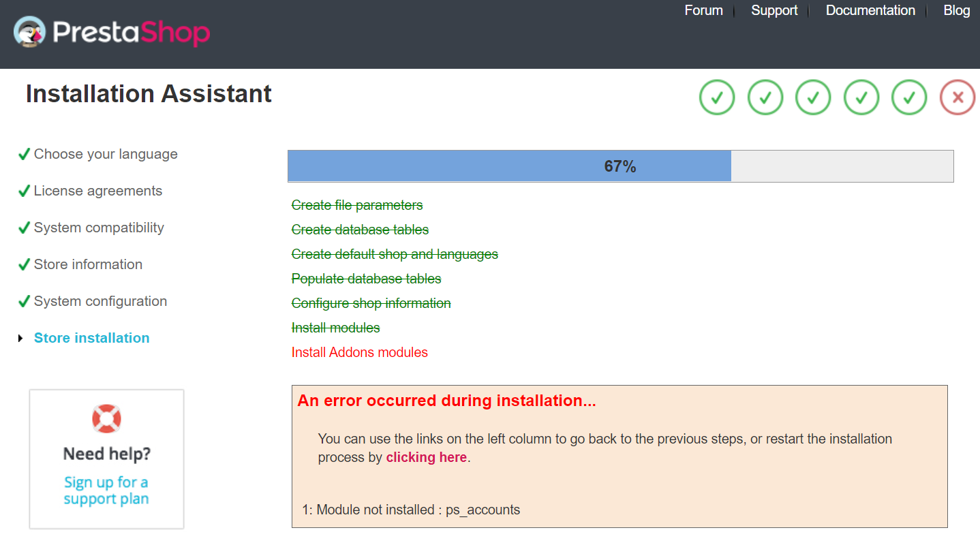The height and width of the screenshot is (543, 980).
Task: Expand the Store installation step
Action: point(91,337)
